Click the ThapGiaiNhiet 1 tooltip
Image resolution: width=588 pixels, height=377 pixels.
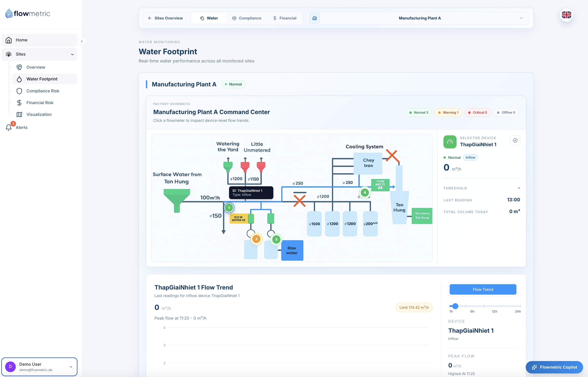pyautogui.click(x=251, y=193)
